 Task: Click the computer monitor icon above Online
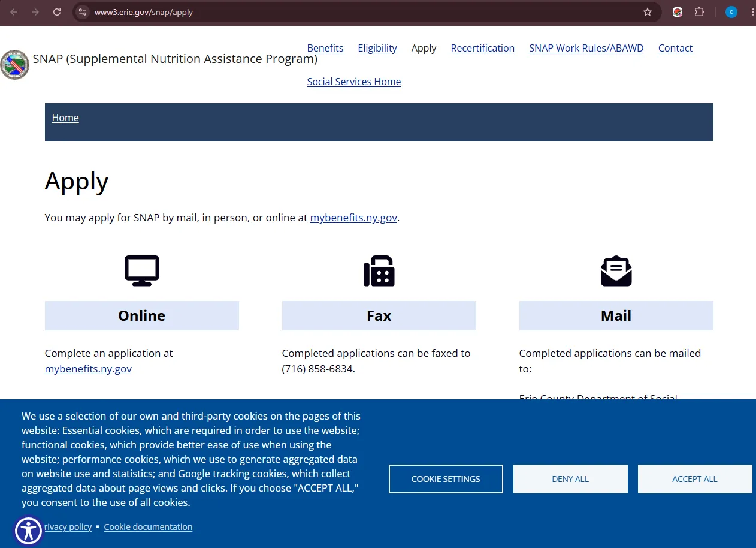click(142, 270)
